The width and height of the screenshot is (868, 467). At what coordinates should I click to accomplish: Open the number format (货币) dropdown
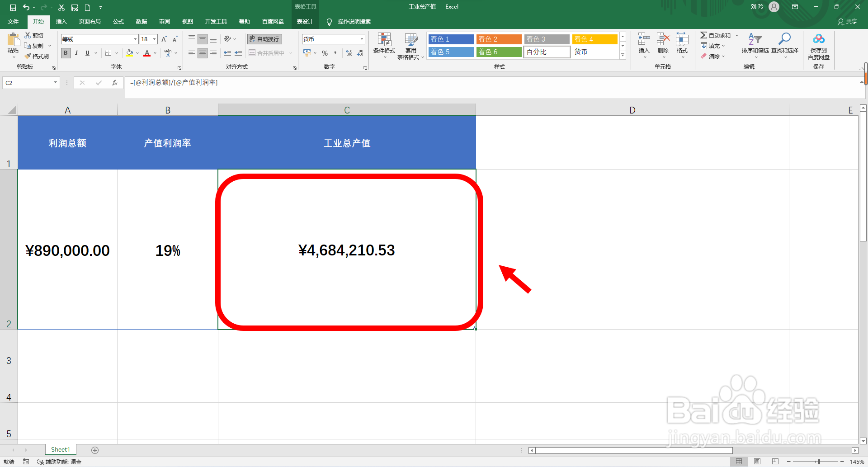pos(362,39)
